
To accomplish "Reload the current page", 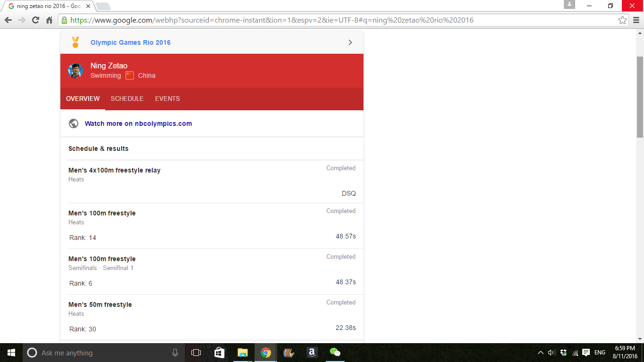I will tap(35, 20).
